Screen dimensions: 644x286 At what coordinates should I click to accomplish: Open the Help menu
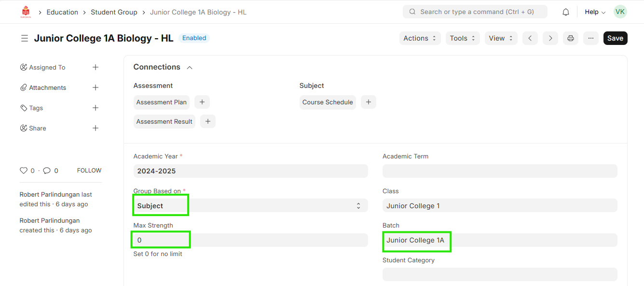595,12
